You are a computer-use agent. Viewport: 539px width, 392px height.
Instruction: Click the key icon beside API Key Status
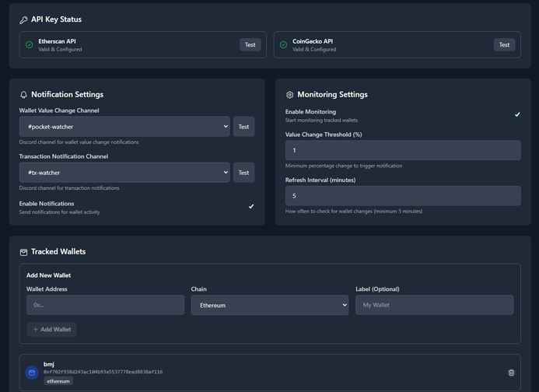pos(23,19)
